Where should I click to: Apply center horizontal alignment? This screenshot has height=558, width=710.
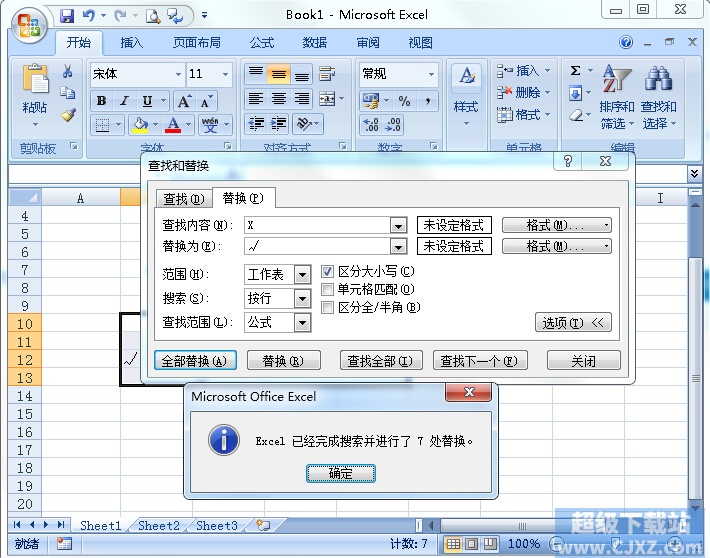pyautogui.click(x=279, y=99)
